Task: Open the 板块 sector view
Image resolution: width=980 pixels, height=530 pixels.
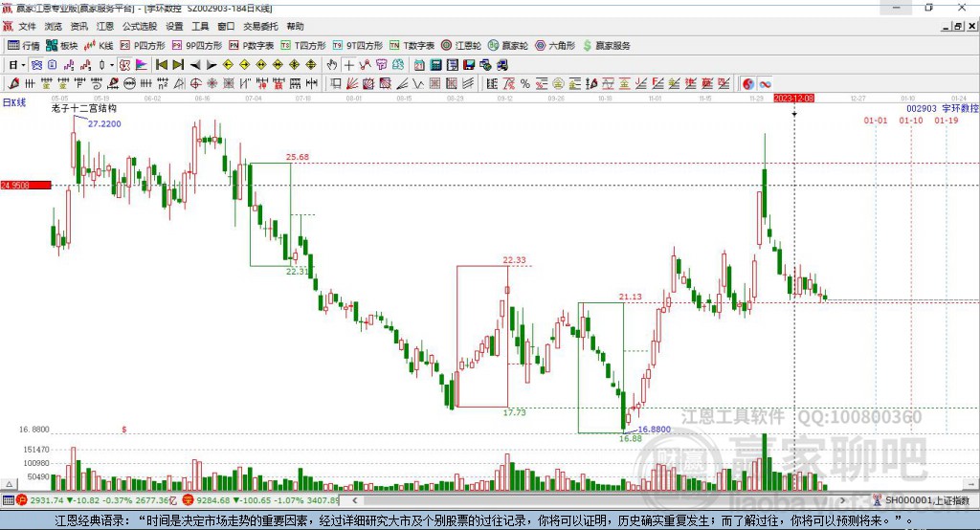Action: tap(62, 46)
